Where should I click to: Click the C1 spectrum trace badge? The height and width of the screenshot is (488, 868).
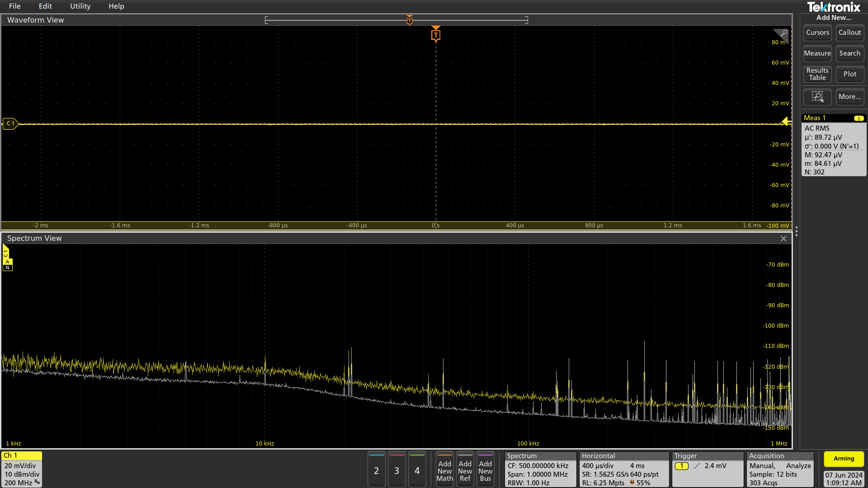6,253
